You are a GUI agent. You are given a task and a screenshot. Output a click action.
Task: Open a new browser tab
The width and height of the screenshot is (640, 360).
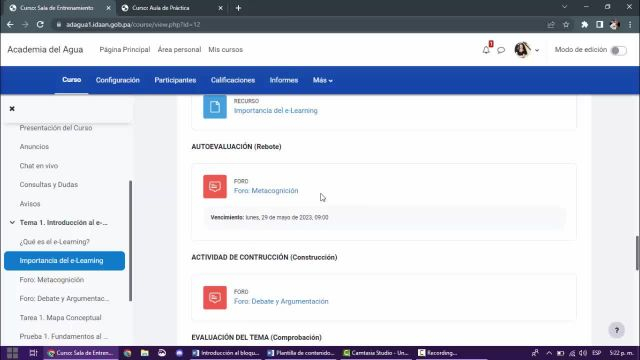[x=238, y=8]
